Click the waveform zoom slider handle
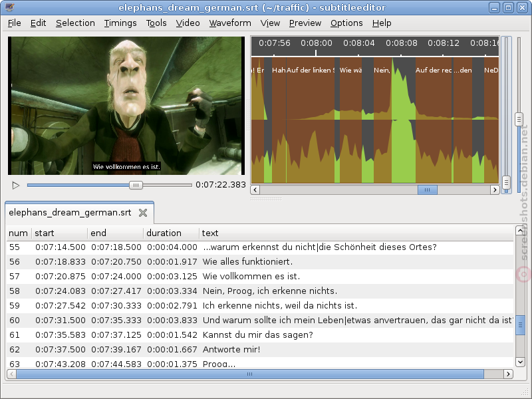532x399 pixels. click(x=506, y=182)
